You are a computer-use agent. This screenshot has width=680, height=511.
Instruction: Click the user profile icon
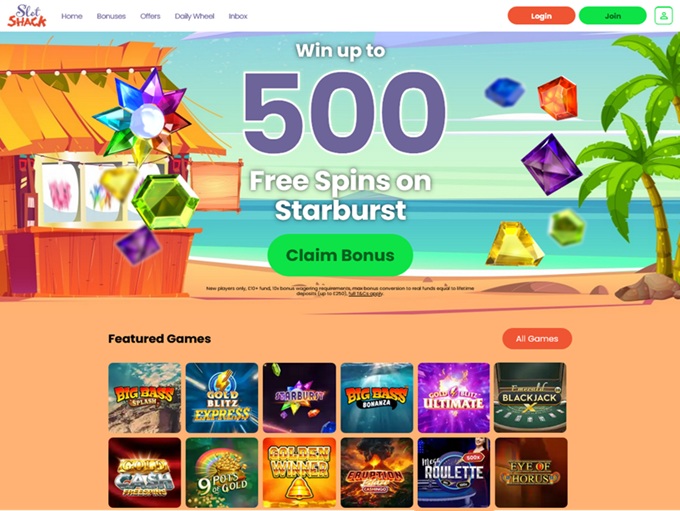tap(663, 16)
